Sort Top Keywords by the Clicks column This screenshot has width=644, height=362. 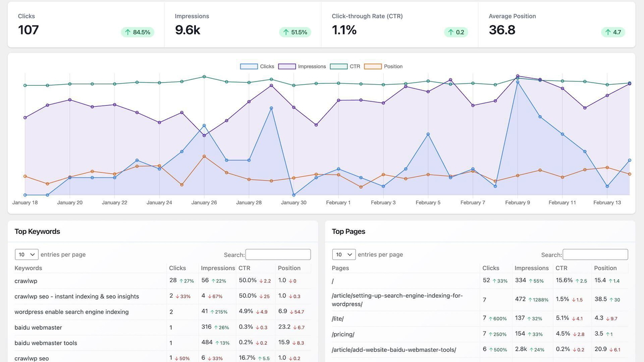(x=177, y=268)
